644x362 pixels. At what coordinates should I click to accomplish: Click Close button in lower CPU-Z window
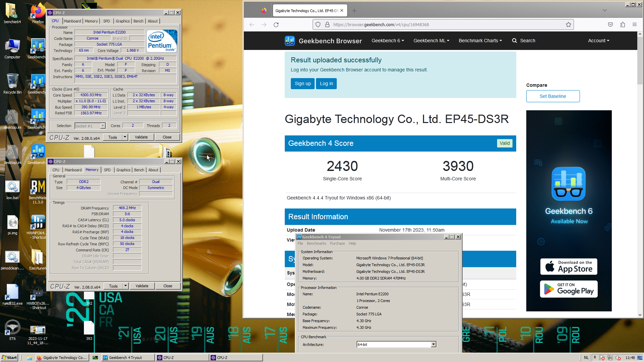tap(168, 286)
